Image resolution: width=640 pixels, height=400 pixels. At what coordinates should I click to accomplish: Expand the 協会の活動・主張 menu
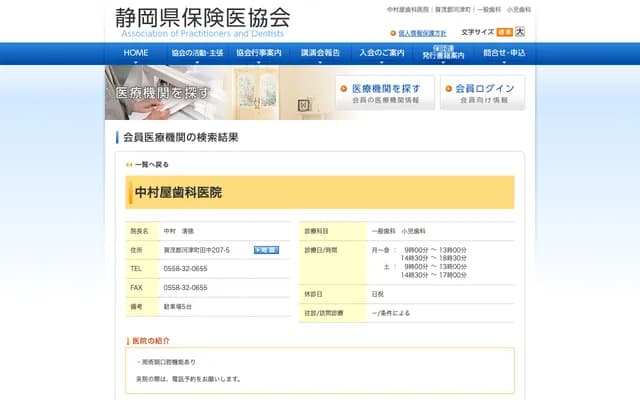tap(197, 52)
